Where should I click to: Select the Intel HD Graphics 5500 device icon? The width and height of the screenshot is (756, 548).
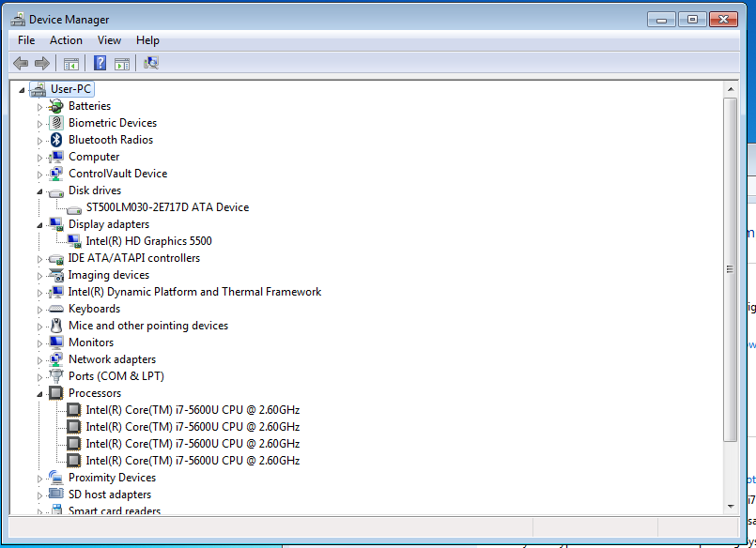[x=74, y=241]
